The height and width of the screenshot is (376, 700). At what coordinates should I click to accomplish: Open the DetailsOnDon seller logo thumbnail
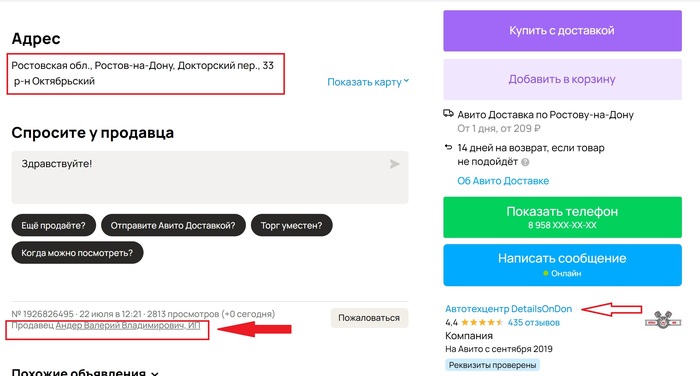[663, 320]
